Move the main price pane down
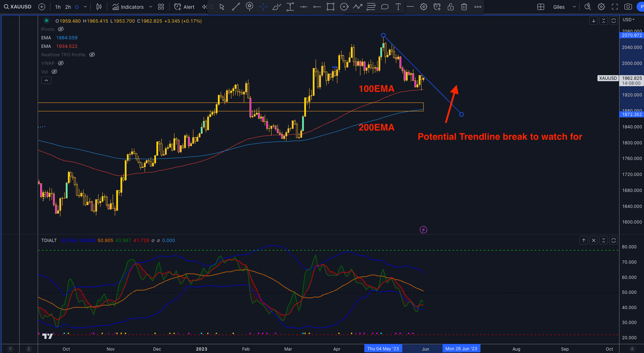 594,21
